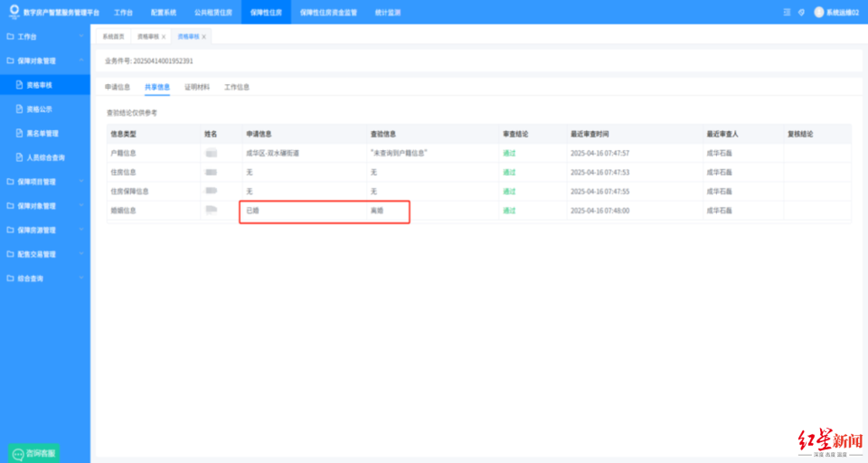
Task: Select the 户籍信息 row label
Action: [x=124, y=154]
